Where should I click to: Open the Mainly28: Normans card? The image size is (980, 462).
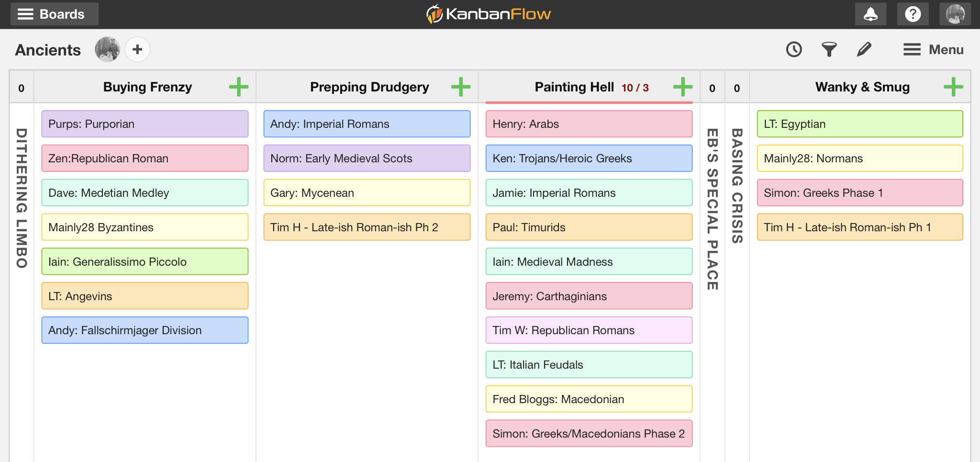coord(860,158)
